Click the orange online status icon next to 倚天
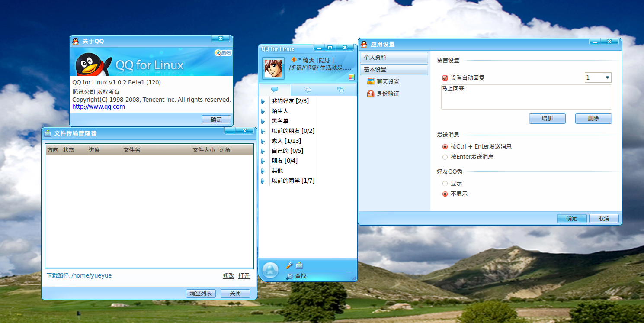Screen dimensions: 644x323 tap(294, 60)
